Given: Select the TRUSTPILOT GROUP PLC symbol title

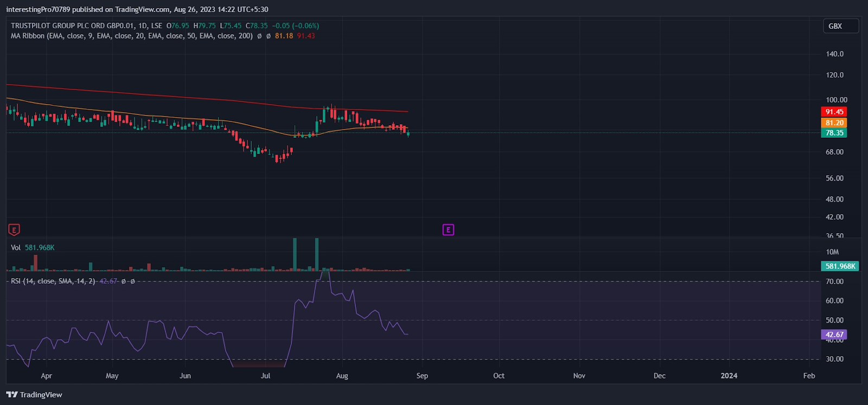Looking at the screenshot, I should point(86,25).
